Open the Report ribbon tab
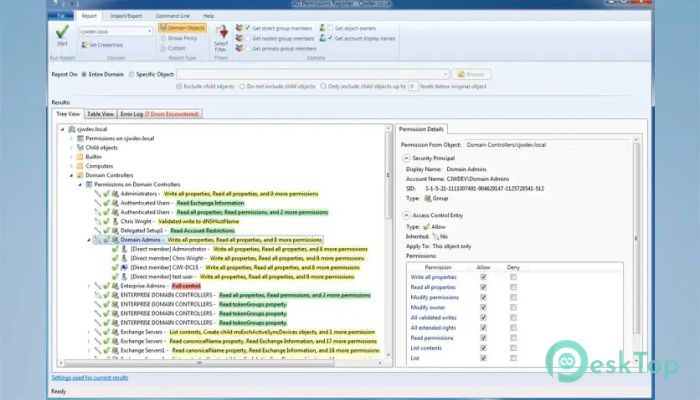The height and width of the screenshot is (400, 700). point(89,16)
